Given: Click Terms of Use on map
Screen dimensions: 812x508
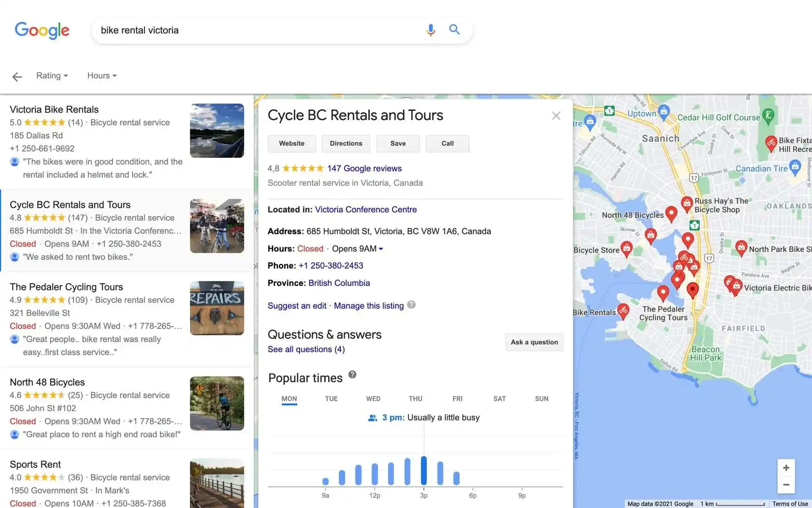Looking at the screenshot, I should 790,504.
